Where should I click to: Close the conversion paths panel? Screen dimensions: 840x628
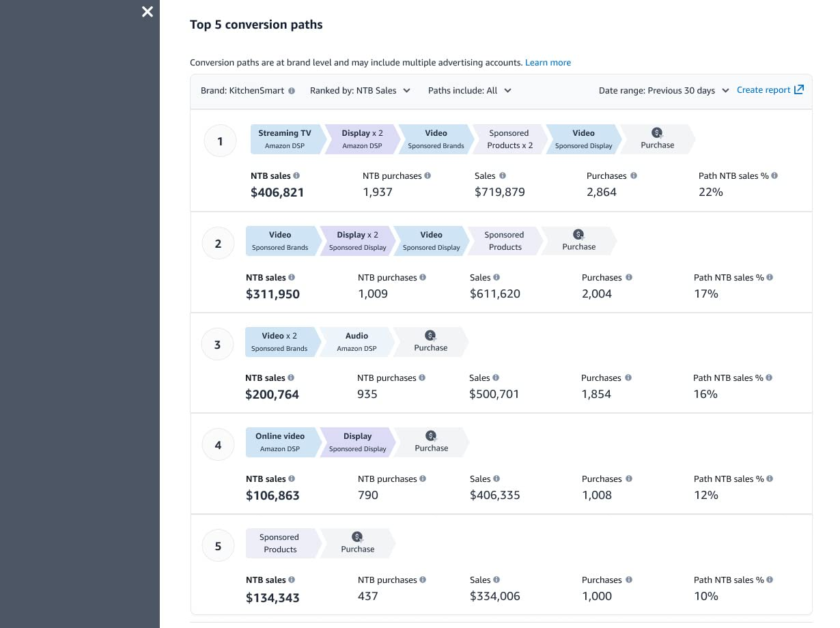click(x=147, y=12)
